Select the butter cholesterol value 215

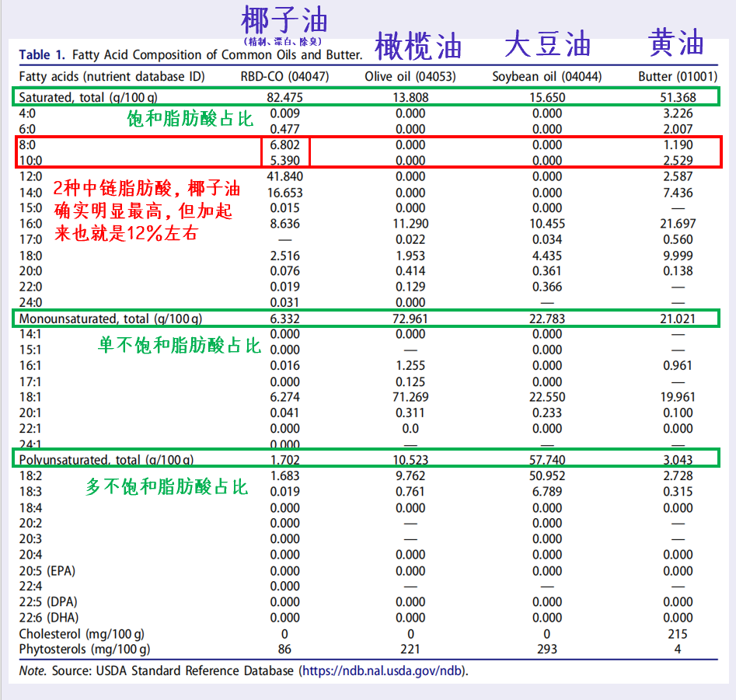[678, 634]
